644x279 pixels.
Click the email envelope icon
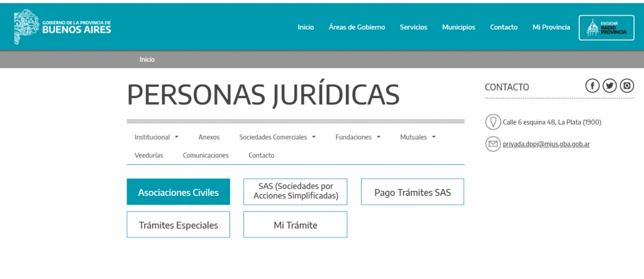pos(493,144)
